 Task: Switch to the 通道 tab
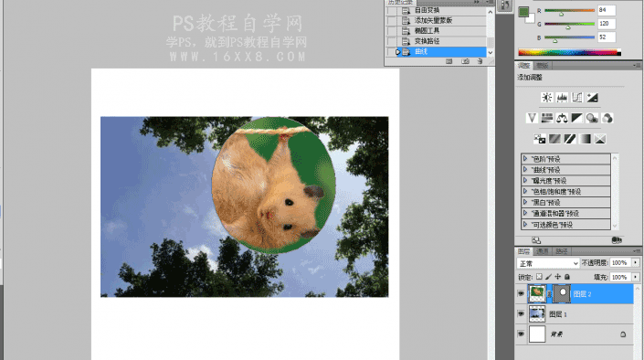[542, 251]
